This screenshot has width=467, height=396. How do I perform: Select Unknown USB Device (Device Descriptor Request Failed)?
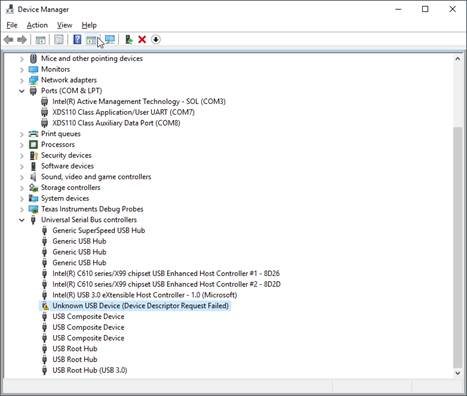pyautogui.click(x=141, y=306)
